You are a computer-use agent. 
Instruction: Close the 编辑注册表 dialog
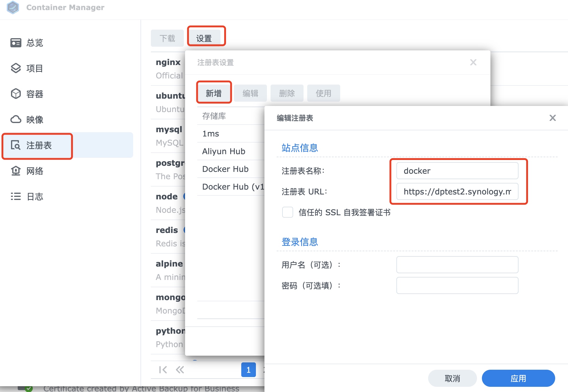coord(552,118)
